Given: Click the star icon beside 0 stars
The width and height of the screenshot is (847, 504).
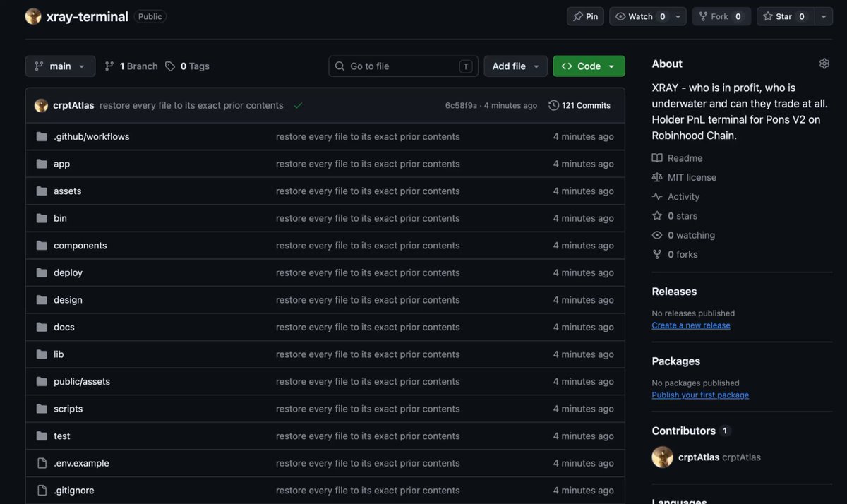Looking at the screenshot, I should [x=657, y=216].
